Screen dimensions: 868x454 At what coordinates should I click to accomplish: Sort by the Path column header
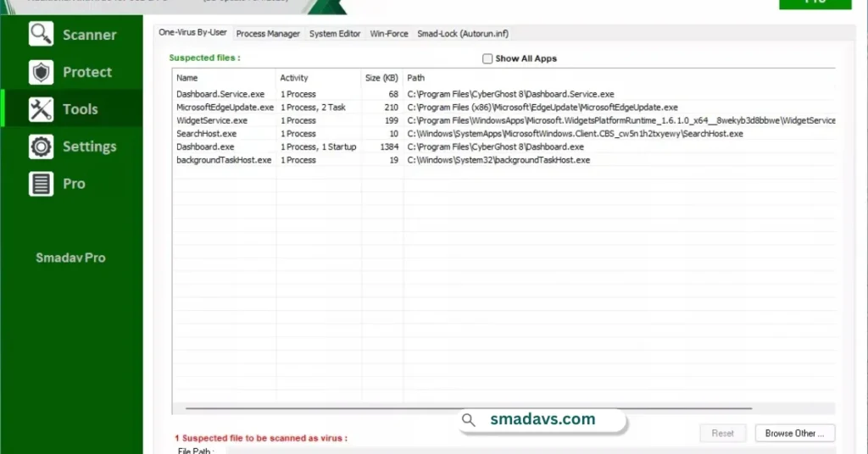(x=619, y=78)
